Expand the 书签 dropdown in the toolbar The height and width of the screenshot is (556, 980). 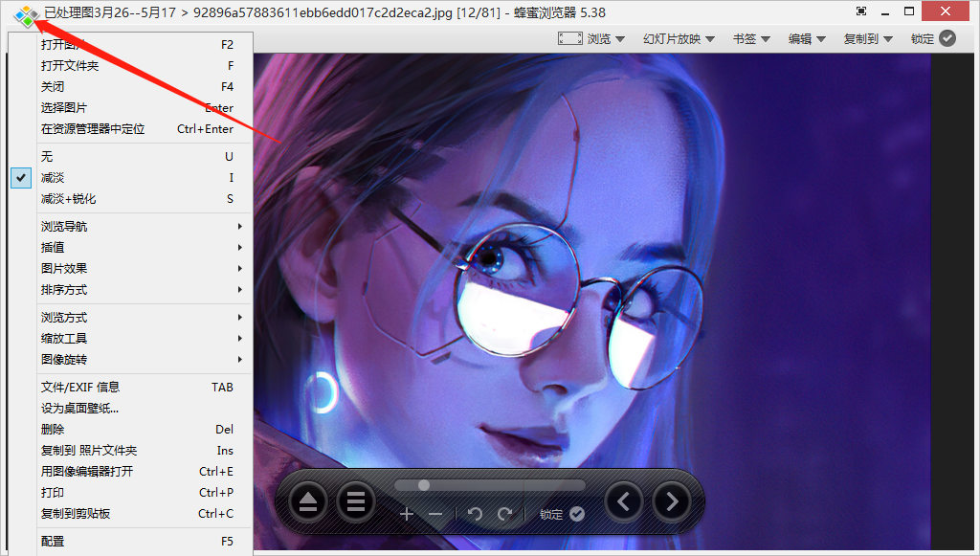(751, 38)
